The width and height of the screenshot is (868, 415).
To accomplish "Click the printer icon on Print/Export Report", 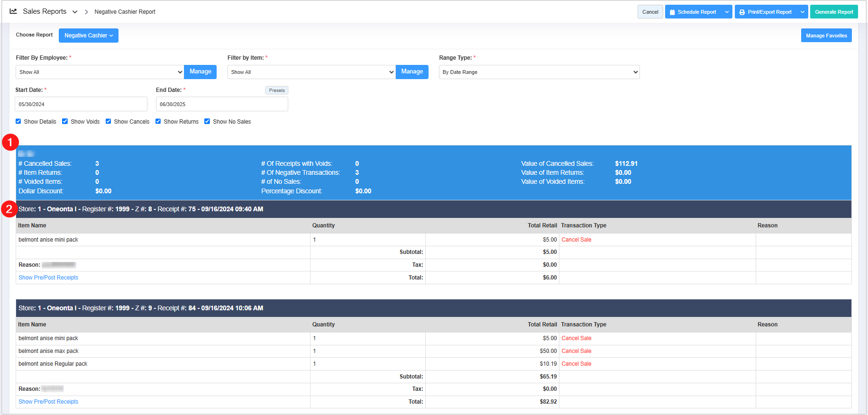I will (x=742, y=12).
